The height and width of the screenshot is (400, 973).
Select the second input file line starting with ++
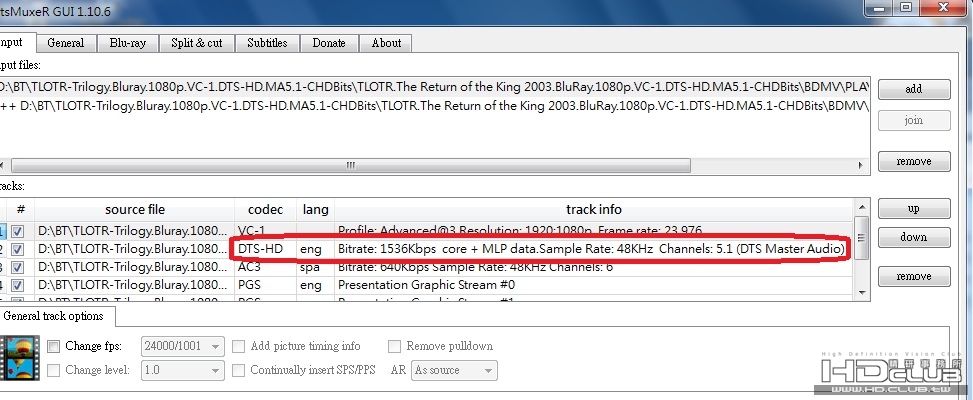click(x=434, y=106)
